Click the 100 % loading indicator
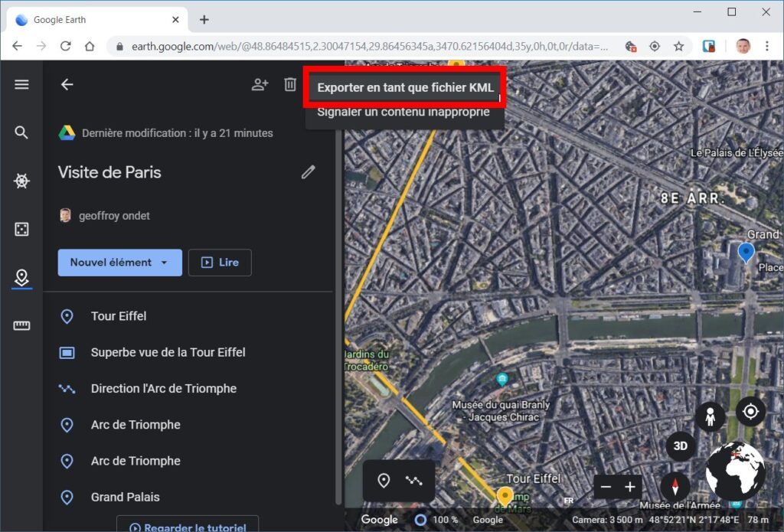This screenshot has width=784, height=532. tap(436, 520)
